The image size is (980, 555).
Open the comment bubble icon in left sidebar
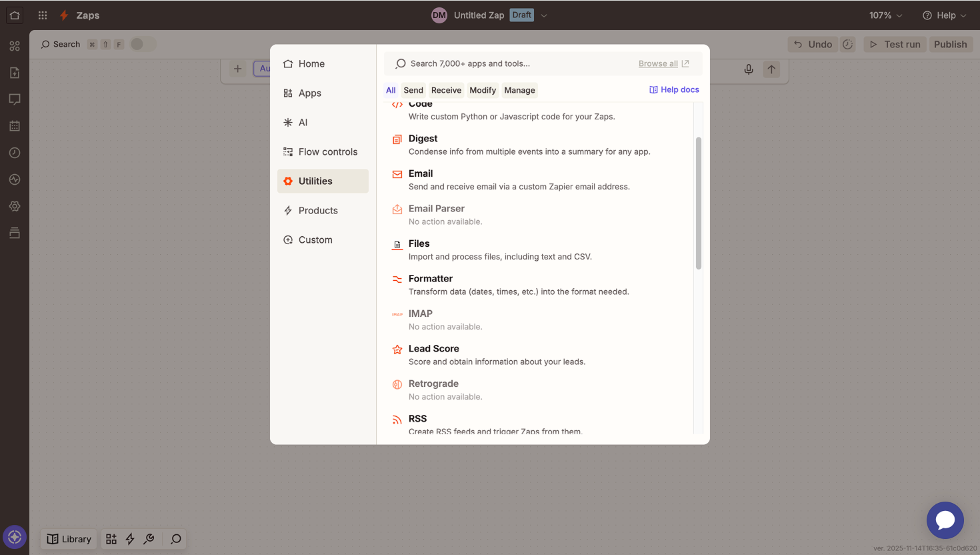coord(15,99)
